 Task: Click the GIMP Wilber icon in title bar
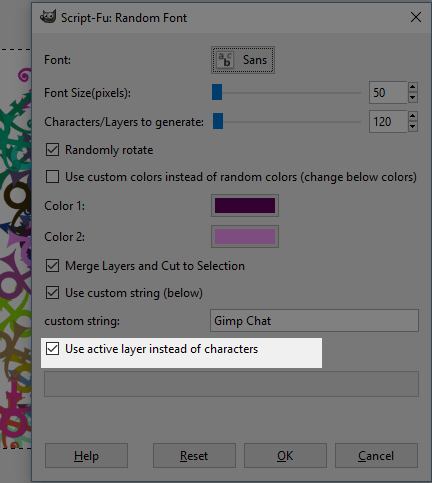click(x=48, y=17)
